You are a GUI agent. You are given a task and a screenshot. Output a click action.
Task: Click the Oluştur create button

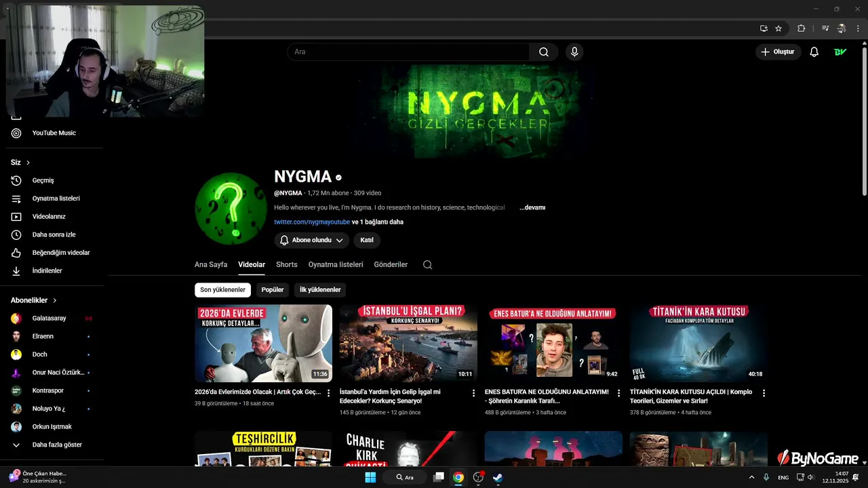tap(778, 52)
